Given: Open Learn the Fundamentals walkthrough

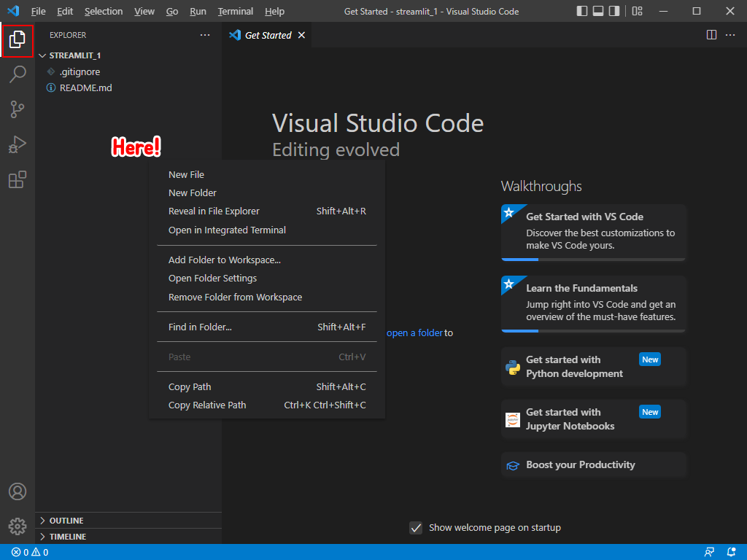Looking at the screenshot, I should (x=593, y=304).
